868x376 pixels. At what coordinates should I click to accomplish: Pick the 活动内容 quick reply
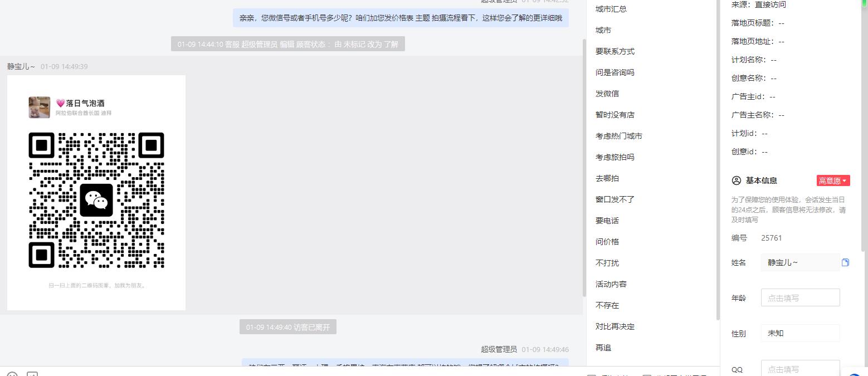point(611,284)
